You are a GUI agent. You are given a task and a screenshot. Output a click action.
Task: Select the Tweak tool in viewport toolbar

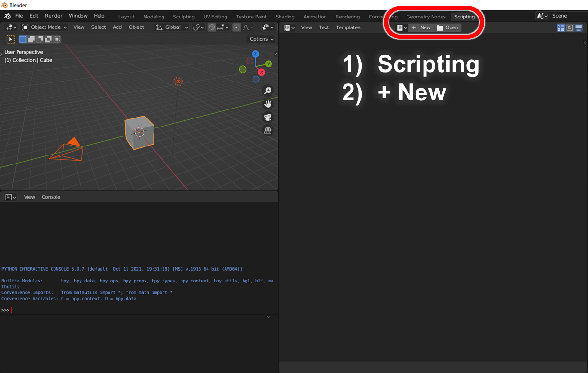coord(10,39)
